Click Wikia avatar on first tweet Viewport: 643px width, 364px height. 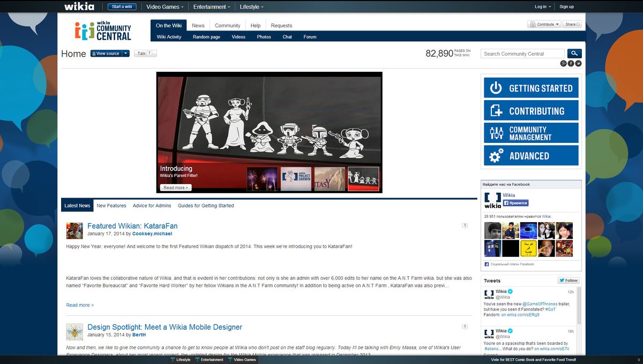click(x=489, y=295)
